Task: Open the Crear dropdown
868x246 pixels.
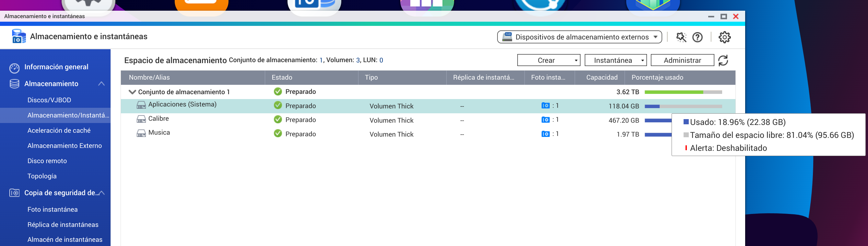Action: (x=548, y=61)
